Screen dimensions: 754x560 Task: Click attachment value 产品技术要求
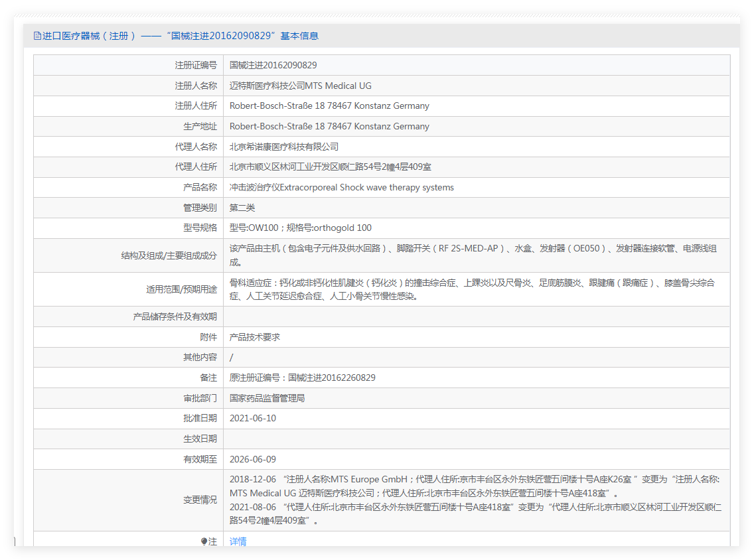254,337
